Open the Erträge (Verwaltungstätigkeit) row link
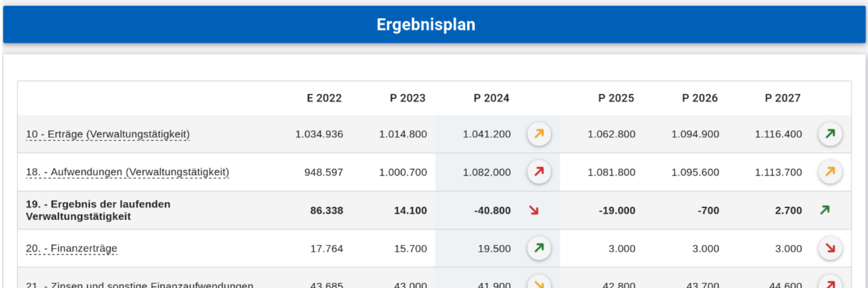This screenshot has width=868, height=288. pos(108,134)
